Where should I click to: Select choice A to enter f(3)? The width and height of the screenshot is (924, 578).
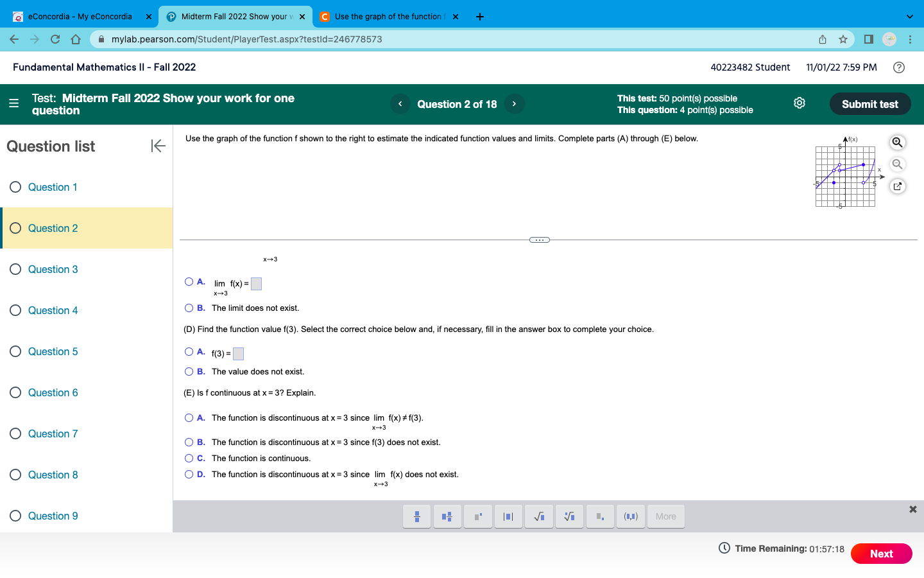click(189, 351)
